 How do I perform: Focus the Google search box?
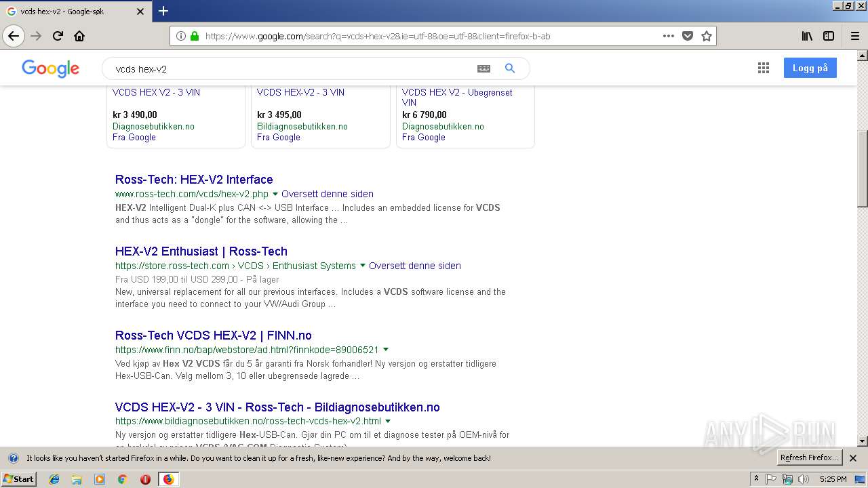click(x=292, y=68)
